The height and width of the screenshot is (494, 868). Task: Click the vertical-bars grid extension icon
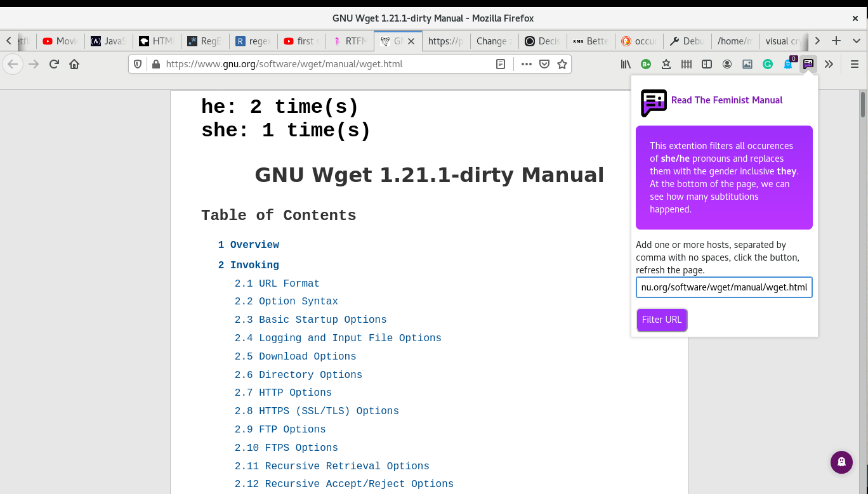click(687, 64)
